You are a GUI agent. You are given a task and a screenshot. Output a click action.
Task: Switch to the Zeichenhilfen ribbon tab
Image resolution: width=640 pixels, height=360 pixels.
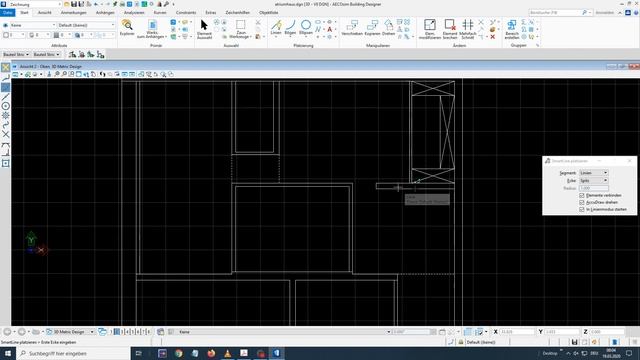(238, 13)
